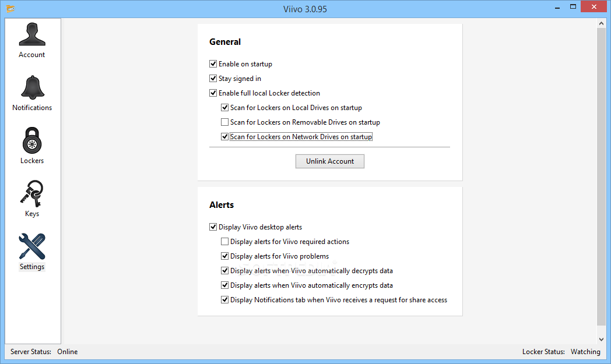Select the Notifications label in sidebar
611x364 pixels.
tap(32, 107)
